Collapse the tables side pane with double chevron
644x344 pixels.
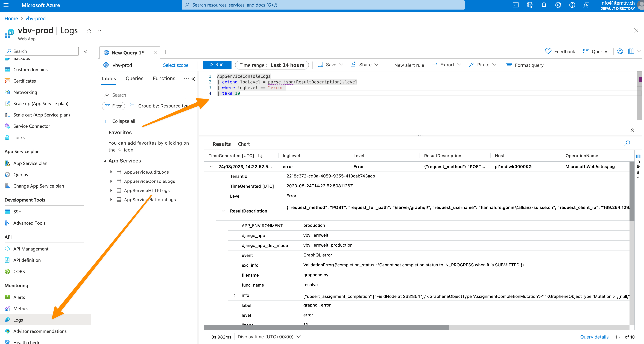pos(193,79)
